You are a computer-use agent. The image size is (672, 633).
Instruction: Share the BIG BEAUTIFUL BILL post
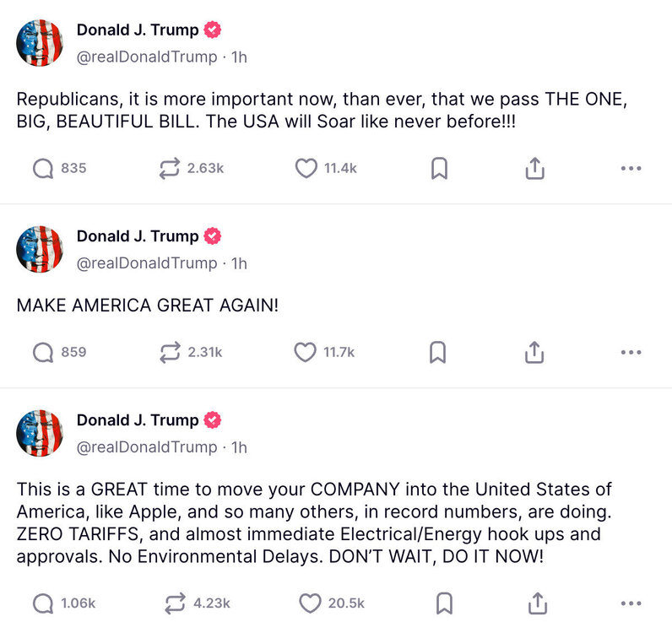(x=534, y=169)
